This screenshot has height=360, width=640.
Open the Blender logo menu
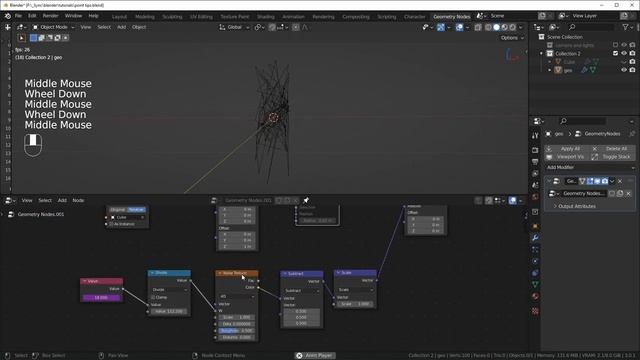(x=8, y=16)
